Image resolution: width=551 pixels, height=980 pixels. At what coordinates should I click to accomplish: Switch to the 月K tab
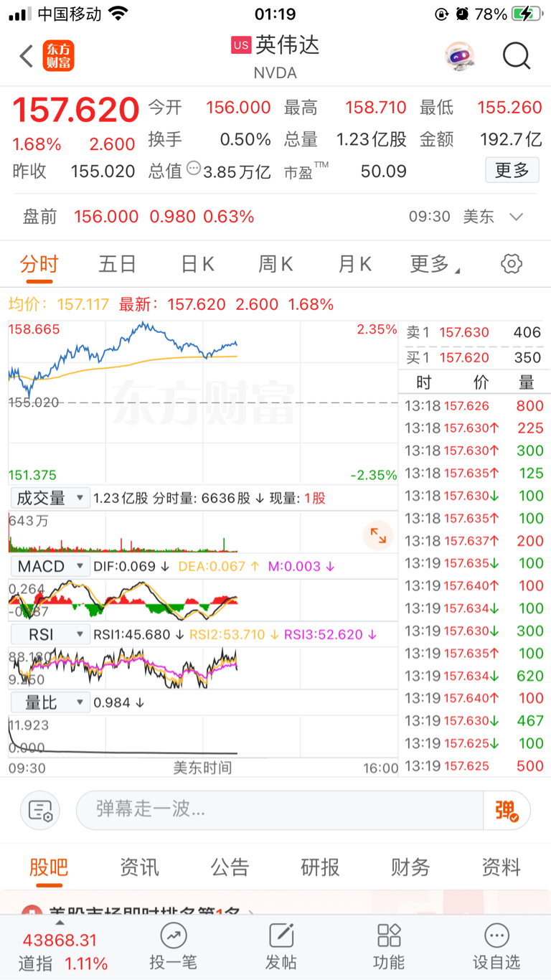point(354,264)
